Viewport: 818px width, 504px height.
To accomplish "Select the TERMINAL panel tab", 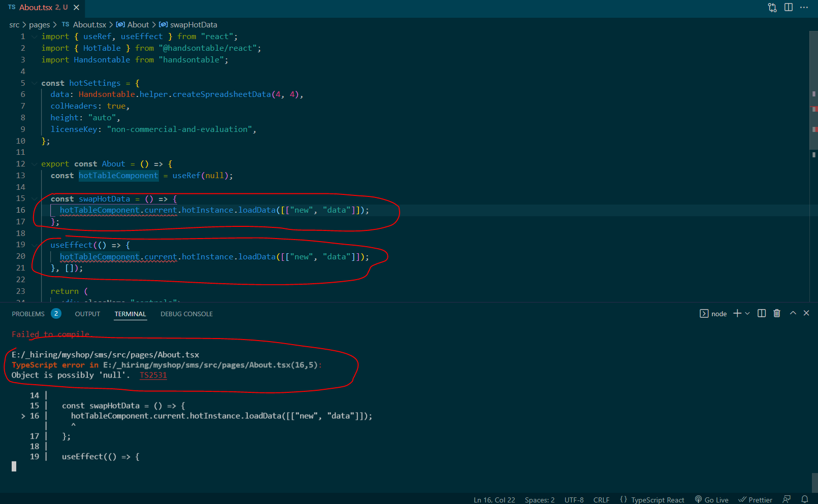I will [x=130, y=314].
